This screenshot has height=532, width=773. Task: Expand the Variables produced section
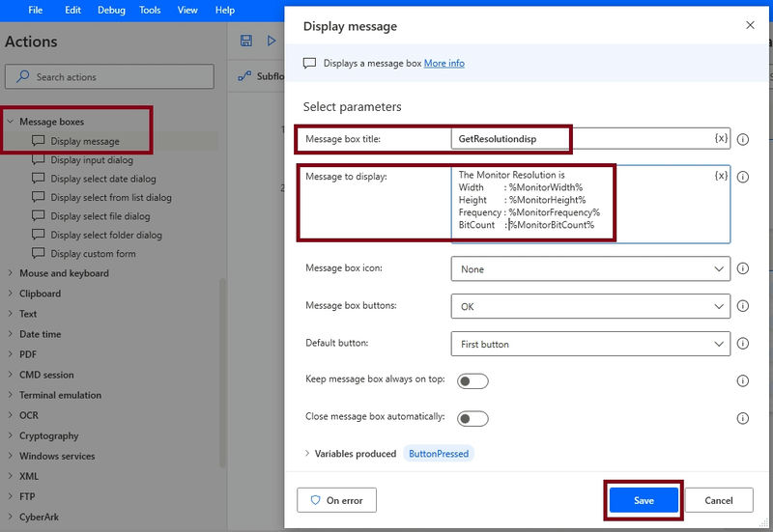click(307, 453)
